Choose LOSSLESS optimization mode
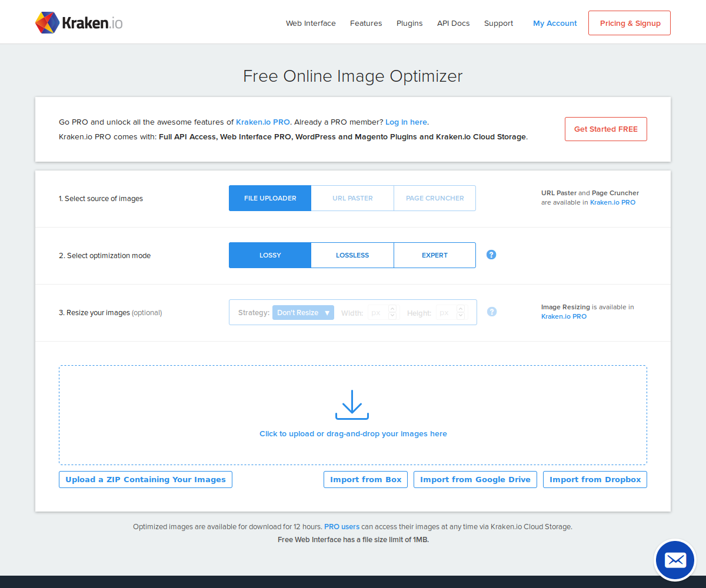706x588 pixels. 352,255
